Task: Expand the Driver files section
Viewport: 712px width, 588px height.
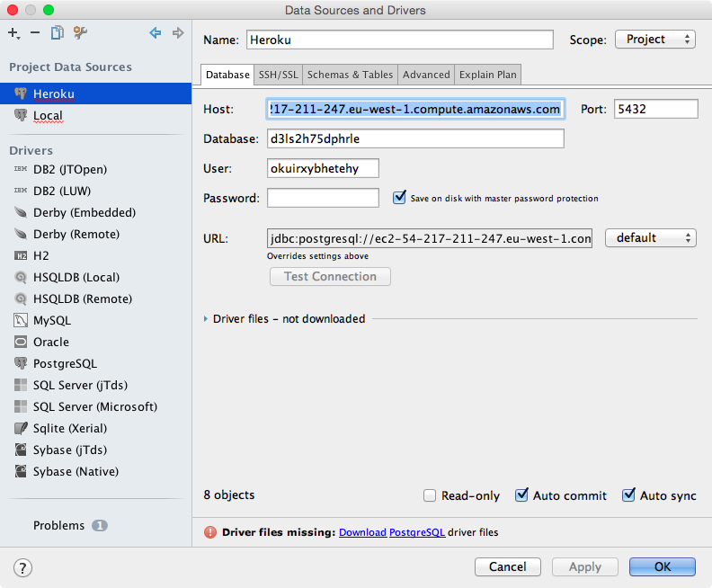Action: click(x=206, y=319)
